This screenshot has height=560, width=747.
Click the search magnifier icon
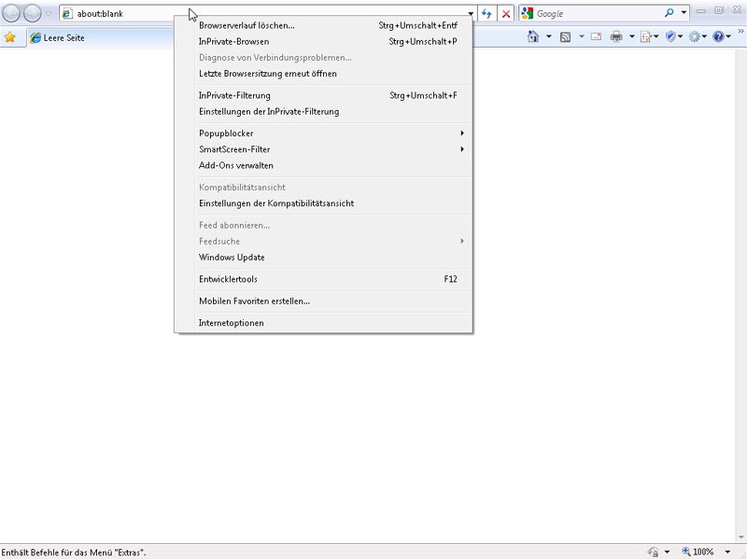click(669, 14)
